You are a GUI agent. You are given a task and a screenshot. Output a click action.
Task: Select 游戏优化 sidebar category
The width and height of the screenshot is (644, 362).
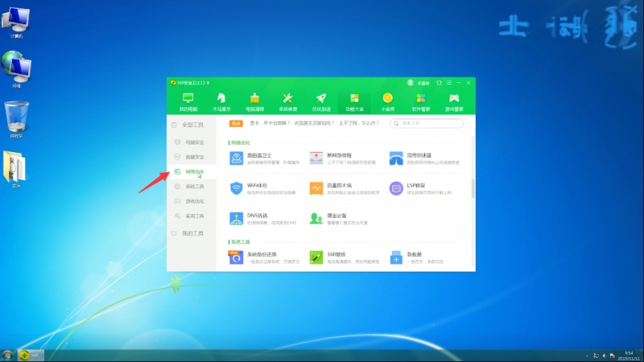tap(192, 201)
